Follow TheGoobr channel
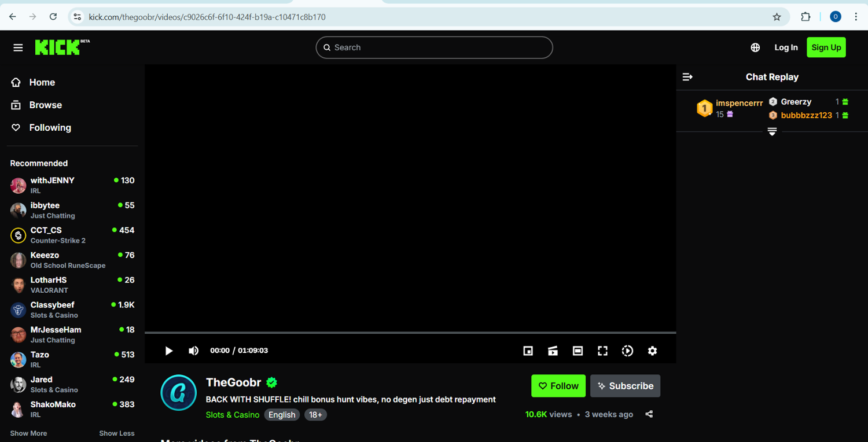868x442 pixels. point(558,386)
